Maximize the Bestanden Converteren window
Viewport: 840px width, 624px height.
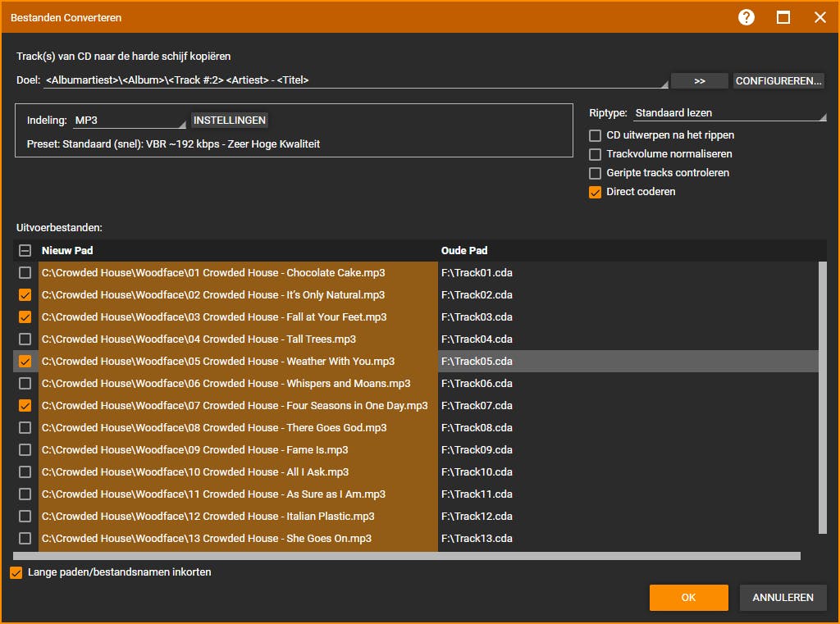783,17
